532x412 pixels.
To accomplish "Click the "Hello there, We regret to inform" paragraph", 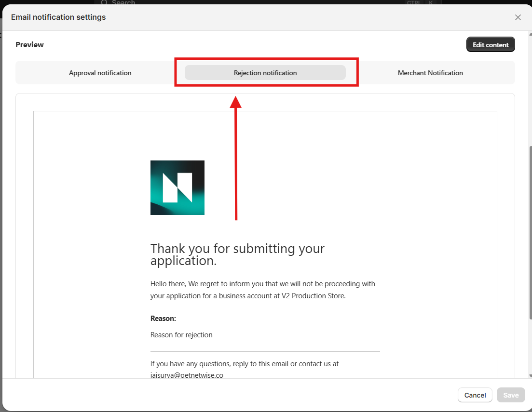I will 262,290.
